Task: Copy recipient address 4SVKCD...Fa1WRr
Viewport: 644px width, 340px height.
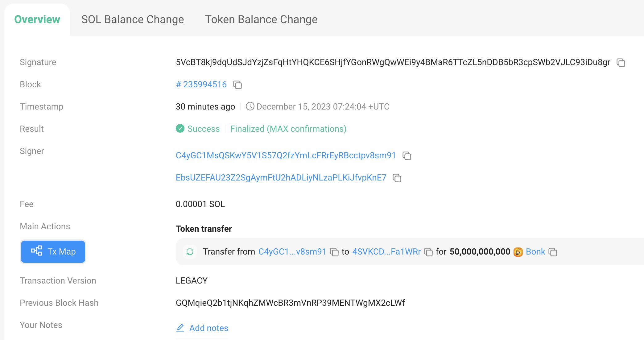Action: (428, 252)
